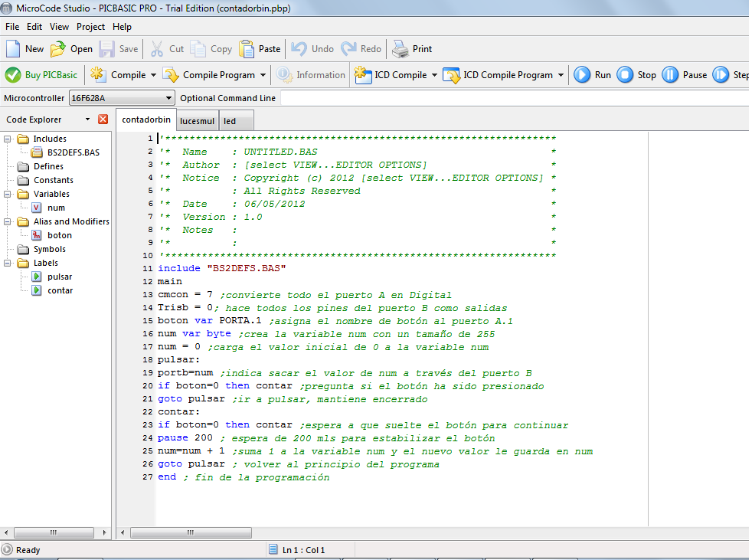Click the Run play icon

click(x=582, y=75)
